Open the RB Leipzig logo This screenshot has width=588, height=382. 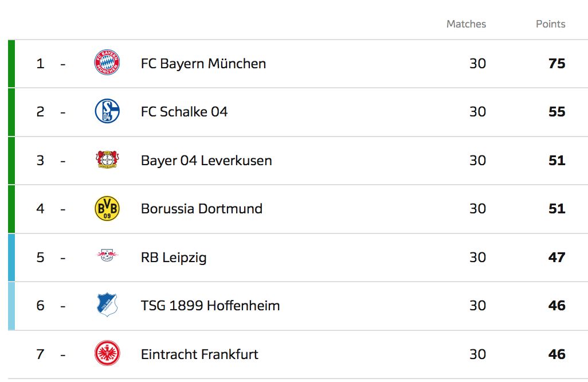click(107, 256)
